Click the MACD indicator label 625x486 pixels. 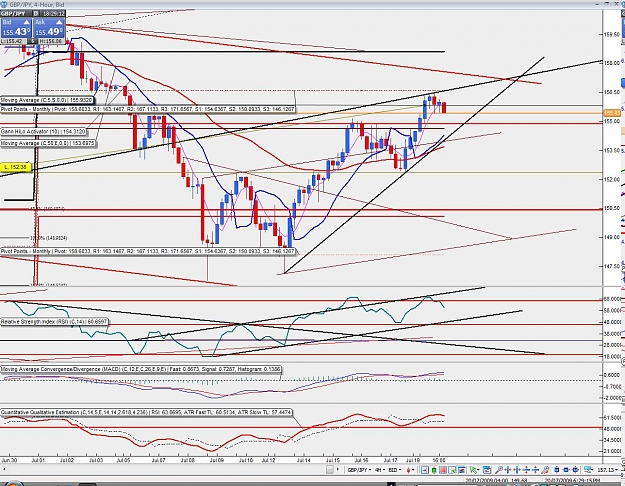[x=141, y=370]
